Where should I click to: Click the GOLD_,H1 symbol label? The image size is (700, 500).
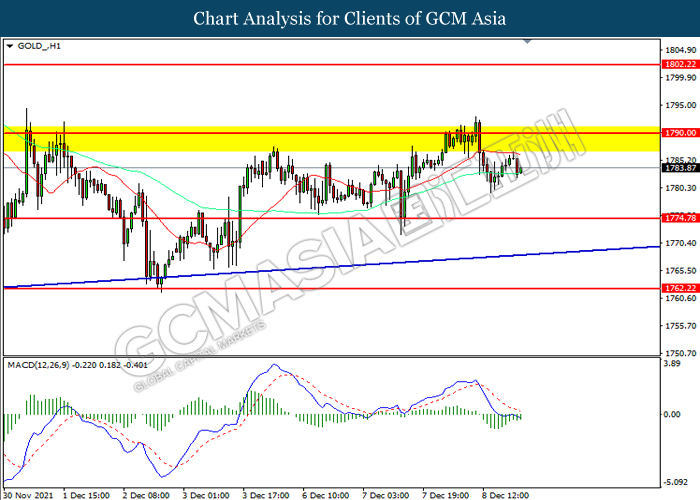point(39,46)
